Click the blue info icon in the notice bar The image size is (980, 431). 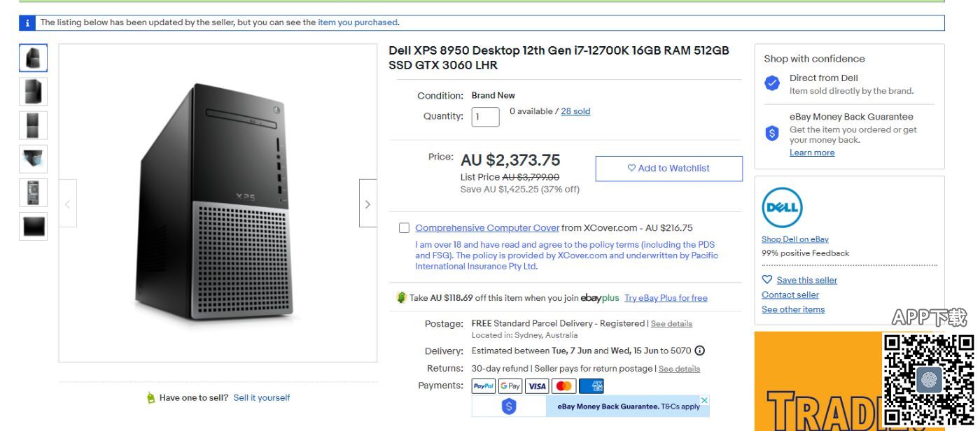(x=28, y=22)
